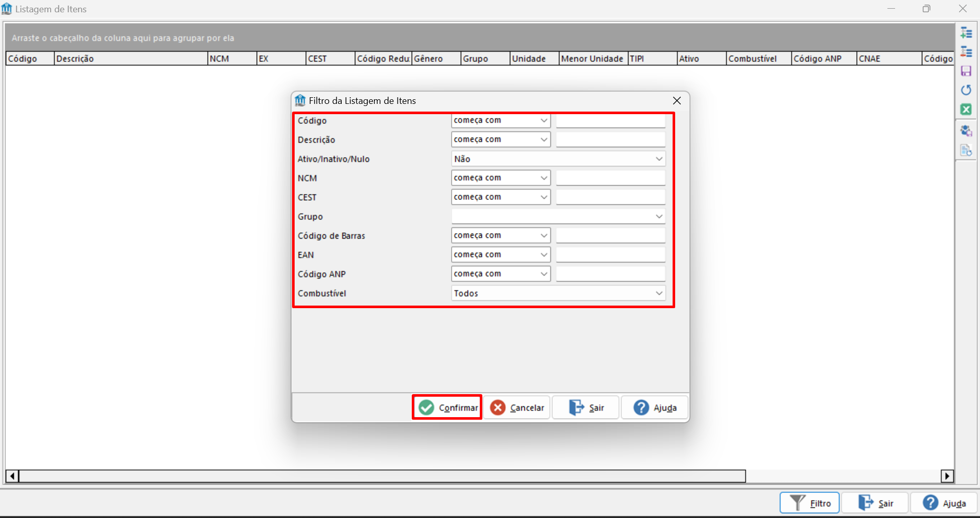Sort by the Gênero column header

(436, 58)
